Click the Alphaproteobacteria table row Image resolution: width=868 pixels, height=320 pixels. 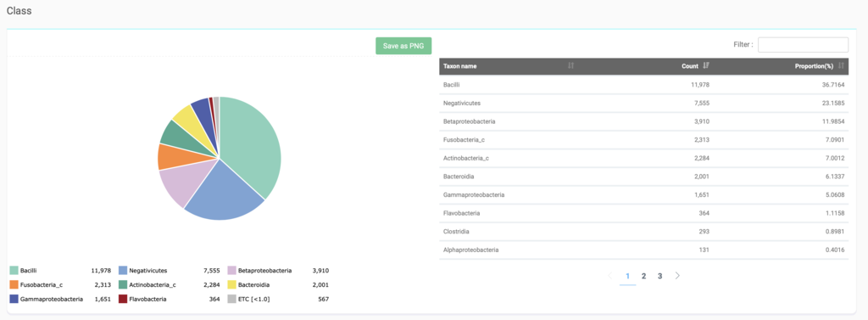pos(644,250)
